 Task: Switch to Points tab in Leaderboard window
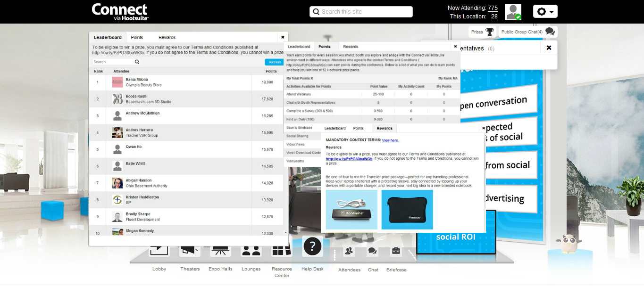pos(137,37)
